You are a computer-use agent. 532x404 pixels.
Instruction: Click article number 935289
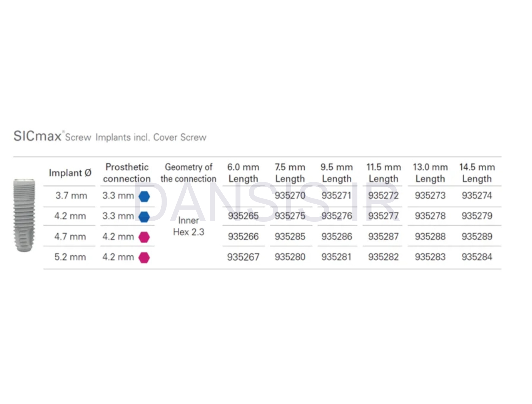tap(477, 236)
